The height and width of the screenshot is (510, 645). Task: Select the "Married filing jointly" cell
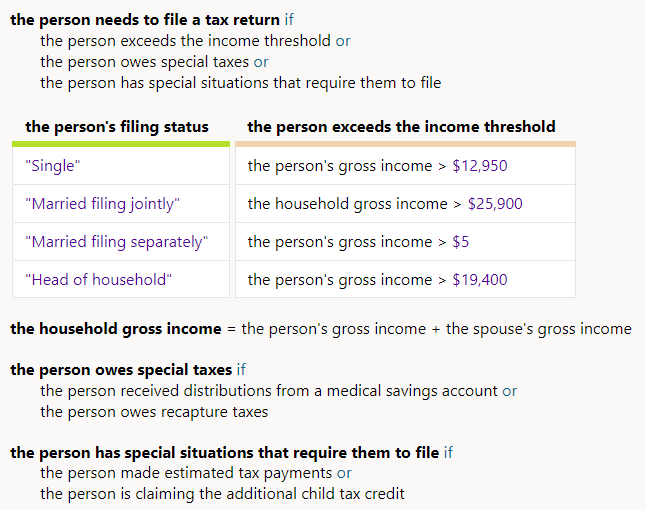[x=102, y=204]
